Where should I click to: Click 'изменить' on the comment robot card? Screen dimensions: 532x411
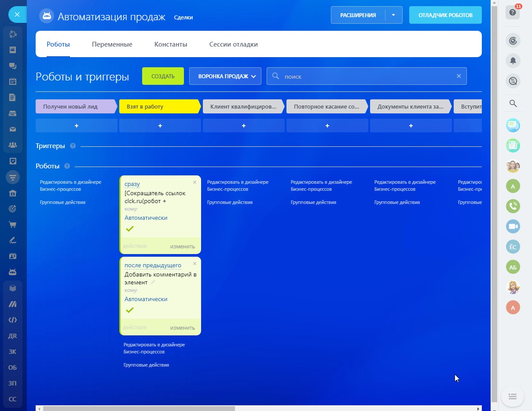coord(183,327)
